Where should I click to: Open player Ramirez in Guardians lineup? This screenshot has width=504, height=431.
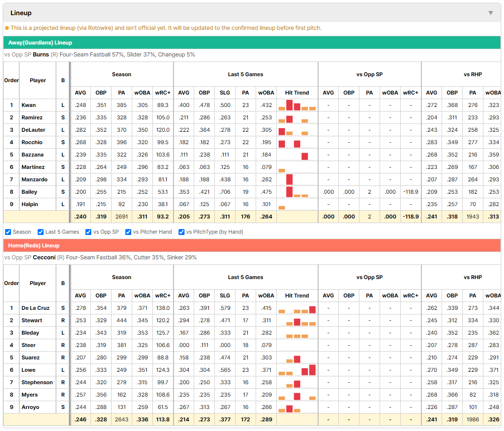click(32, 118)
